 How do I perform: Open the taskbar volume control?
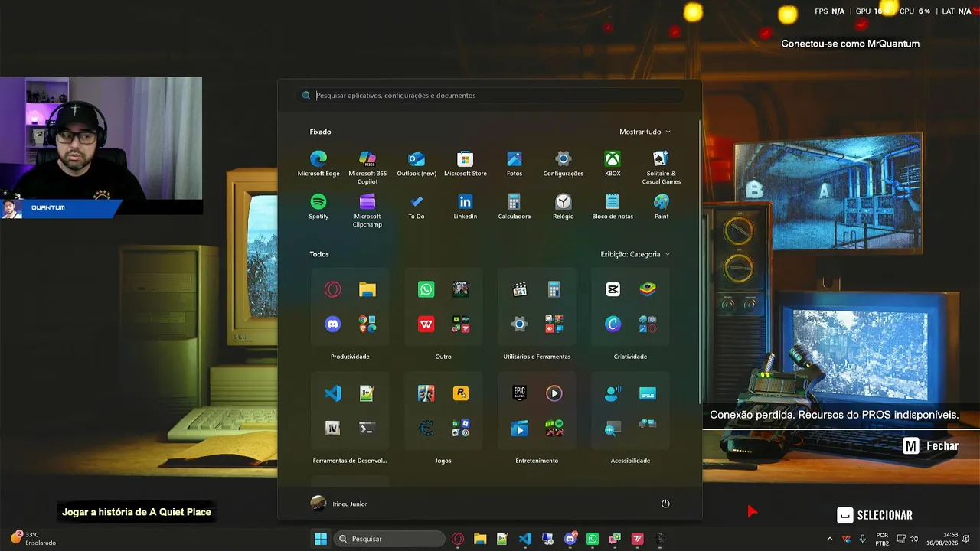click(x=913, y=539)
